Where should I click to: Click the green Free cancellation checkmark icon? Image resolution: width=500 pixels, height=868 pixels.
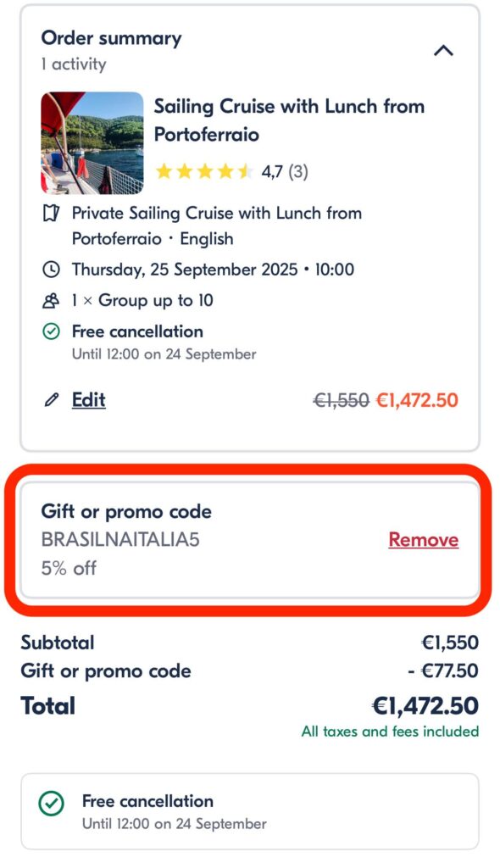coord(51,331)
